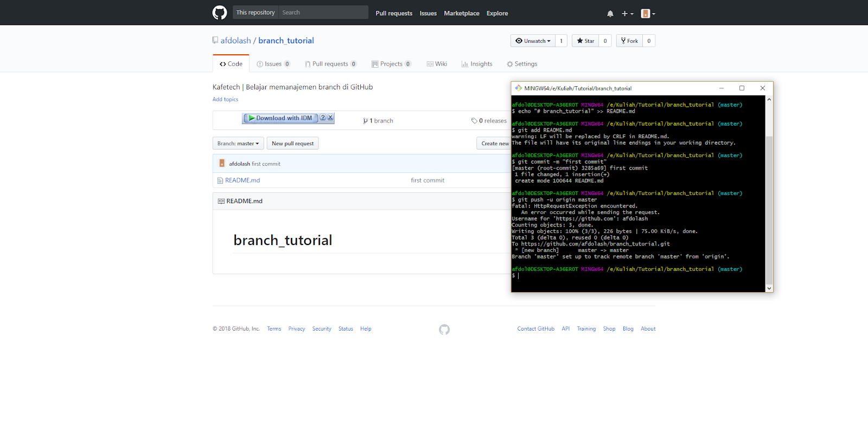The width and height of the screenshot is (868, 433).
Task: Expand the Branch: master dropdown
Action: coord(238,144)
